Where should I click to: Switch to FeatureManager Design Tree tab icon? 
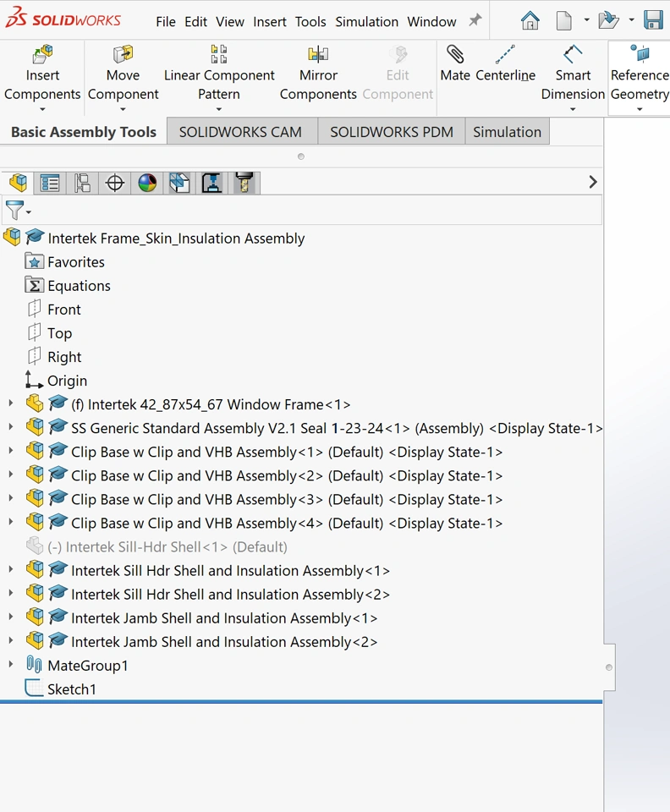[18, 183]
